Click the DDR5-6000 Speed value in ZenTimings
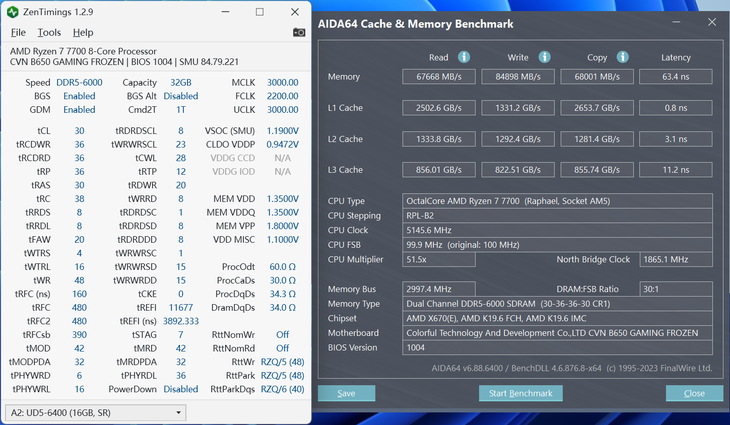 pos(79,82)
